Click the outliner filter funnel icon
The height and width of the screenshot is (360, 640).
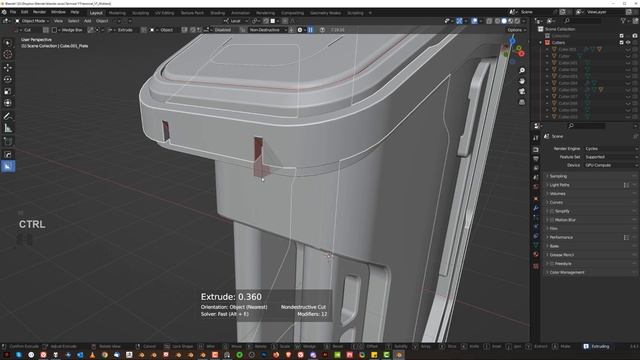[x=623, y=20]
